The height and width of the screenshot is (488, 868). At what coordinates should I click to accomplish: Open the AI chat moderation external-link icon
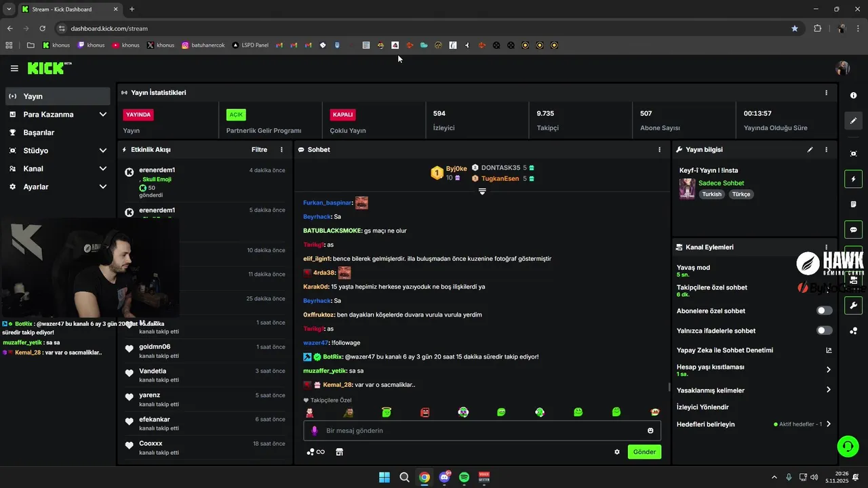[828, 350]
